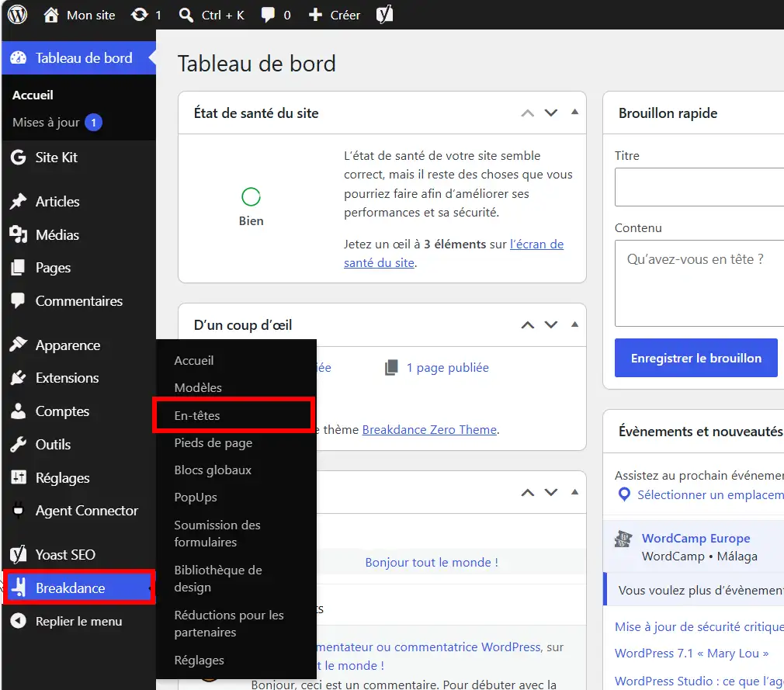Image resolution: width=784 pixels, height=690 pixels.
Task: Click the Comptes user icon
Action: click(x=19, y=411)
